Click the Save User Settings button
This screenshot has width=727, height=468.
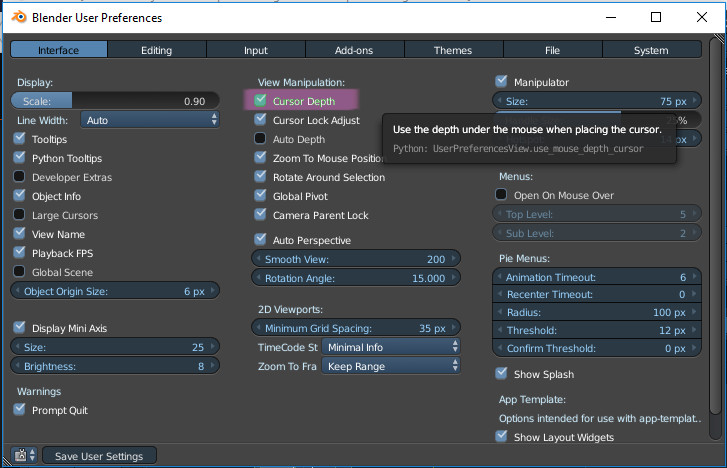[99, 456]
